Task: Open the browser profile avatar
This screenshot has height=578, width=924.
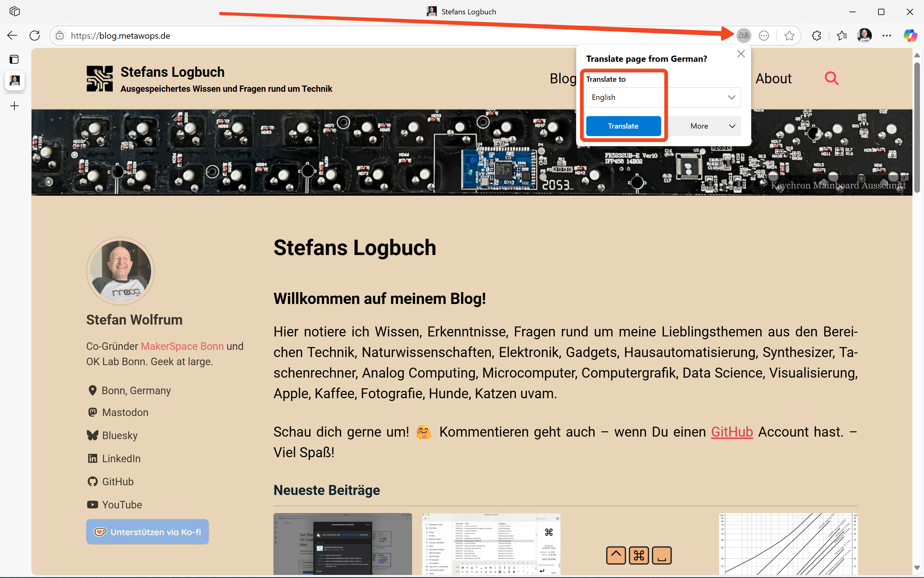Action: pos(864,36)
